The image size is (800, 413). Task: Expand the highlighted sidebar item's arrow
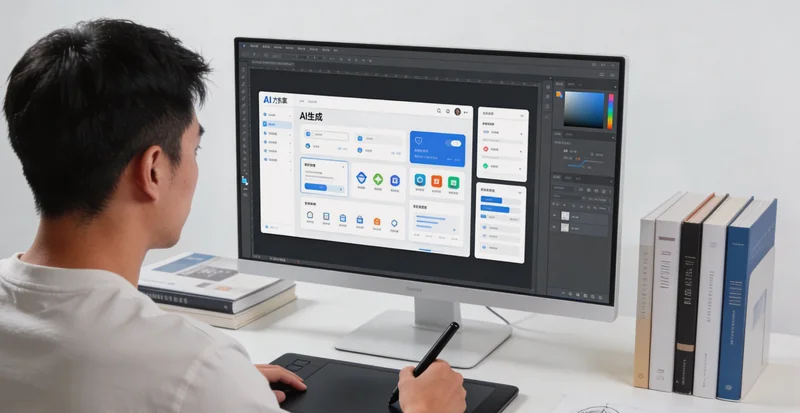tap(292, 124)
